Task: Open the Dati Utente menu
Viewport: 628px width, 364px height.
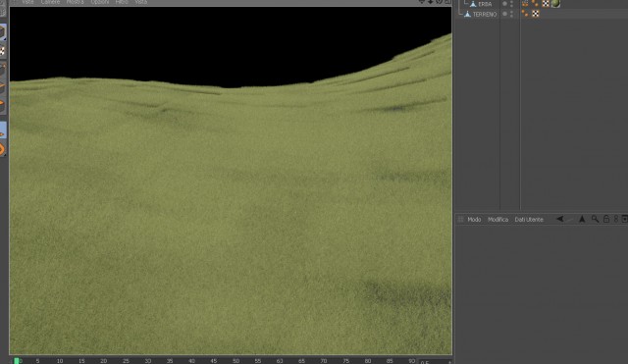Action: (529, 220)
